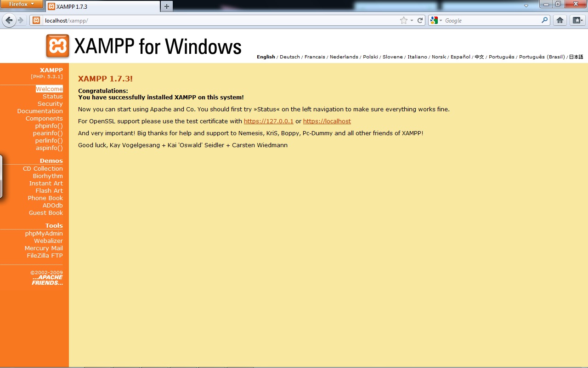
Task: Open phpinfo() in sidebar
Action: coord(49,126)
